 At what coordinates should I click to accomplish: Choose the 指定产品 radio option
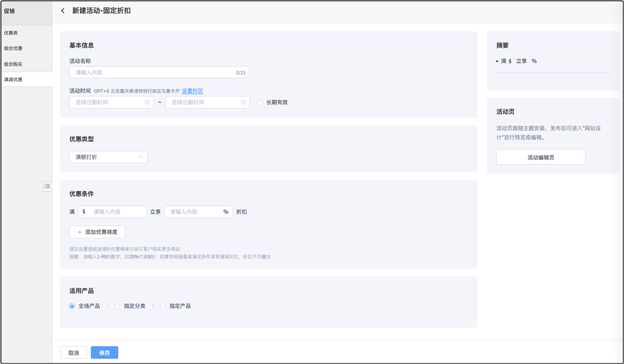(163, 306)
